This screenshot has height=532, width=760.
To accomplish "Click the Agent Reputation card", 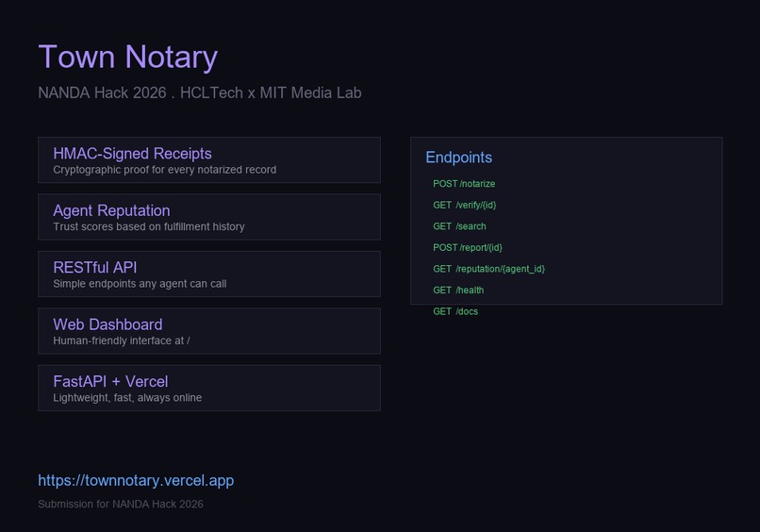I will [x=209, y=217].
